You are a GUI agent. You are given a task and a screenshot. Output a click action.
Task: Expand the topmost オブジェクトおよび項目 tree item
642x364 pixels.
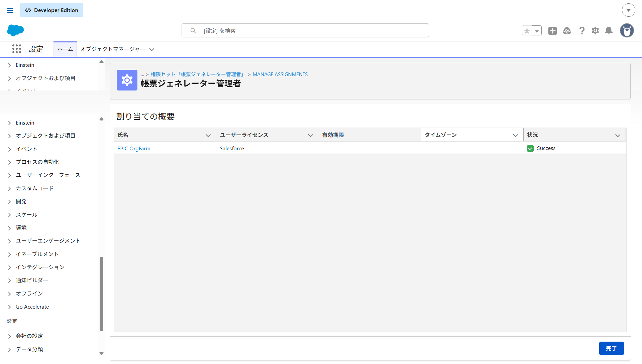[x=9, y=78]
